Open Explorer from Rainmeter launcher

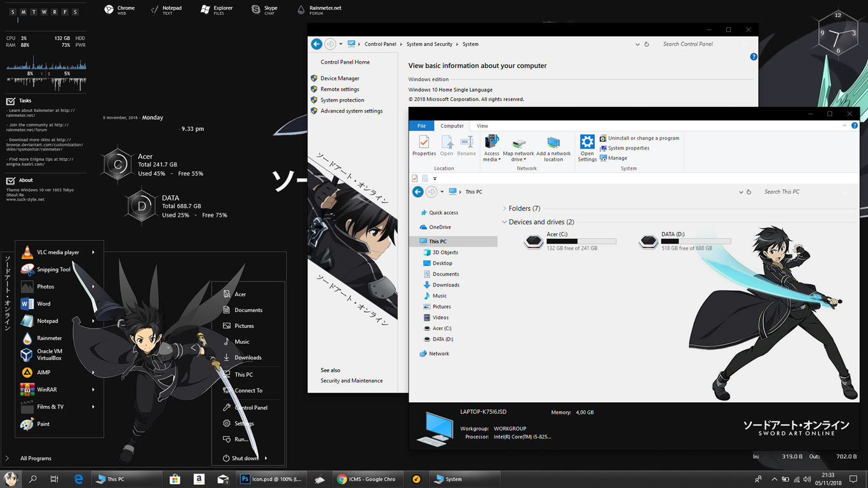(x=217, y=10)
